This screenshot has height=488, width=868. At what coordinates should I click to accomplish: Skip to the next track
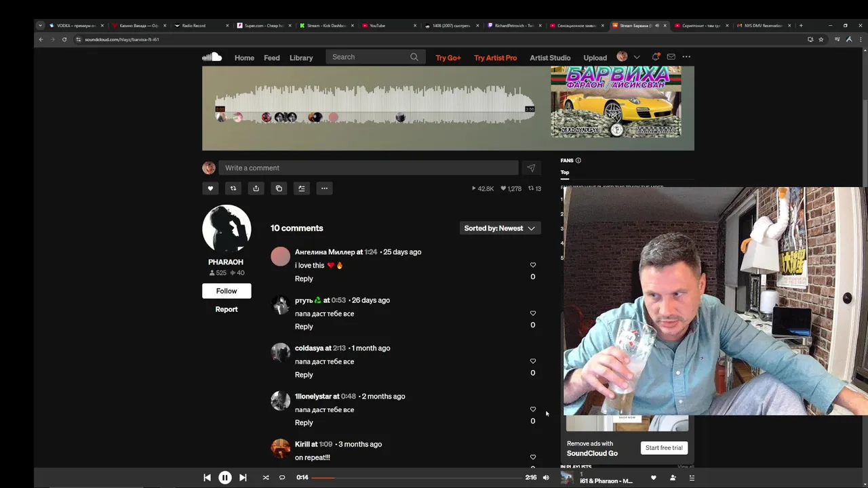click(x=243, y=478)
